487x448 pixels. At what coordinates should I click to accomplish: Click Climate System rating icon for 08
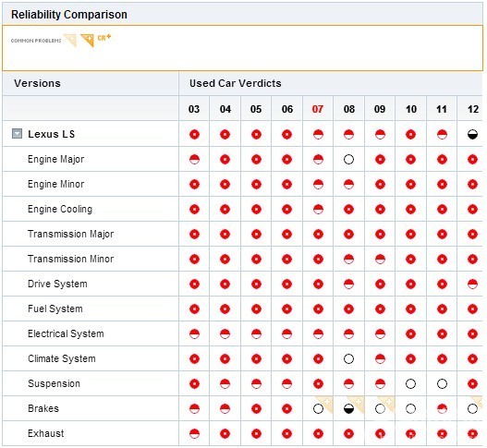pos(348,359)
